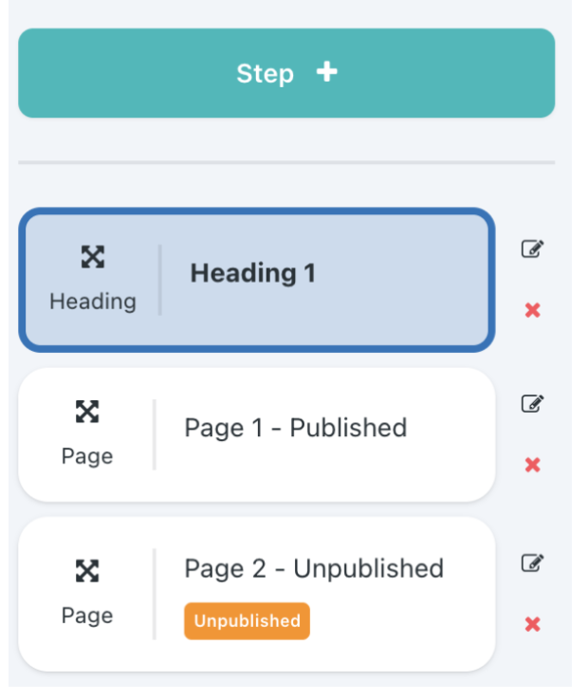Click the move handle on Page 1 - Published
588x700 pixels.
pos(87,412)
